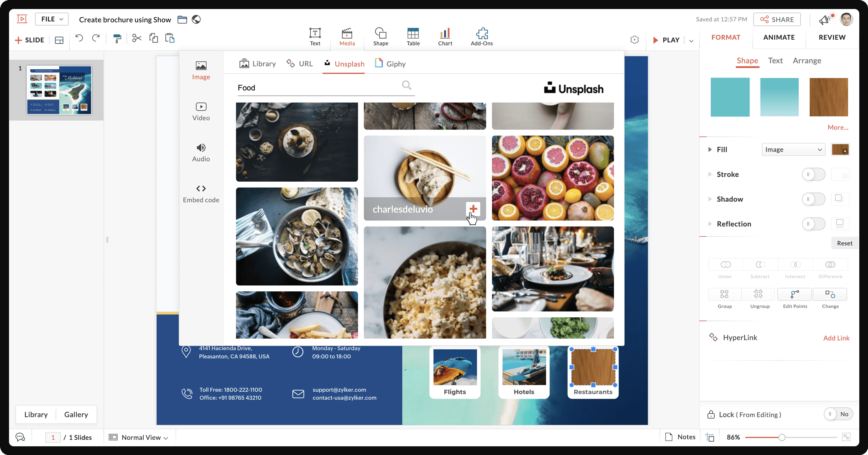Click the scissors cut icon
This screenshot has width=868, height=455.
pos(137,39)
